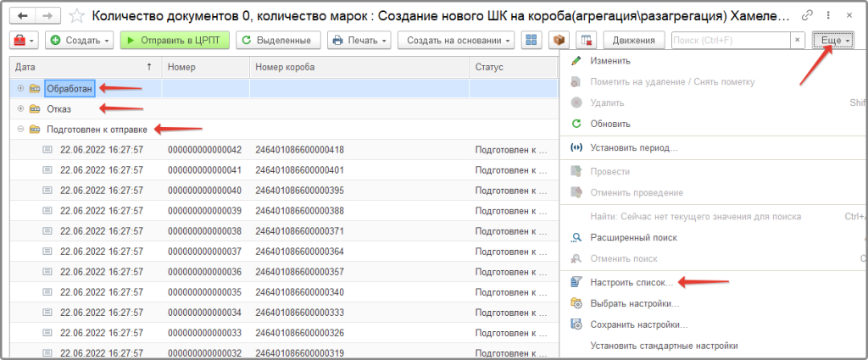Click status cell of row 000000000000040
The height and width of the screenshot is (360, 868).
514,191
